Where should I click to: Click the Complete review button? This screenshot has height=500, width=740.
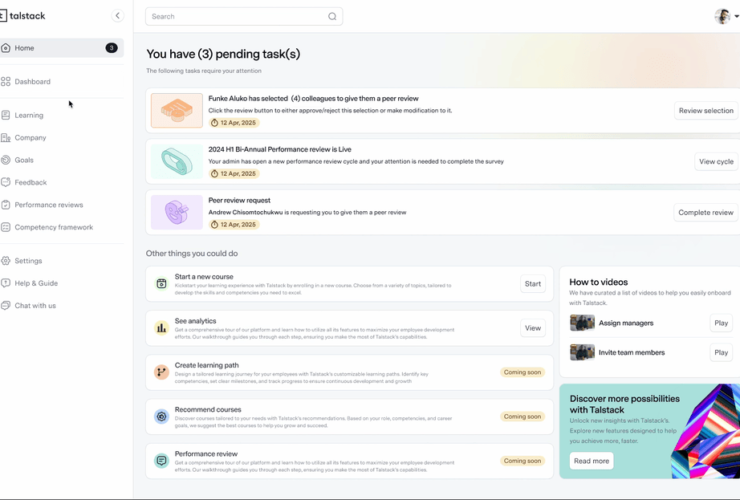705,212
